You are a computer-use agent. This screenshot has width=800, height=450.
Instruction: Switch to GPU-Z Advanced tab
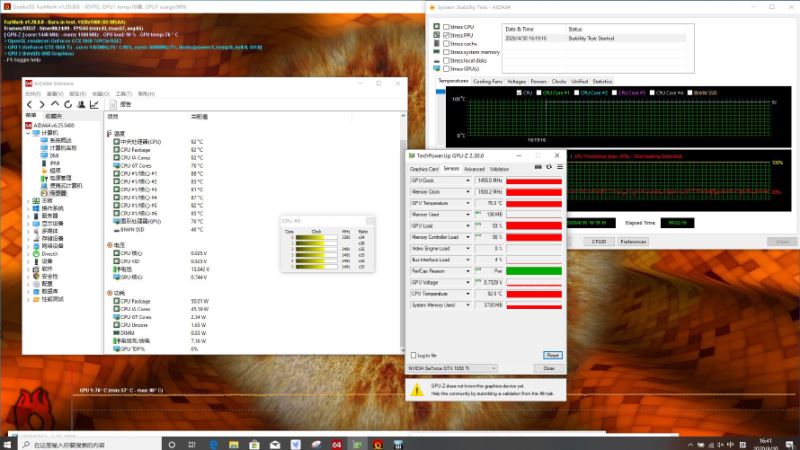pyautogui.click(x=474, y=169)
